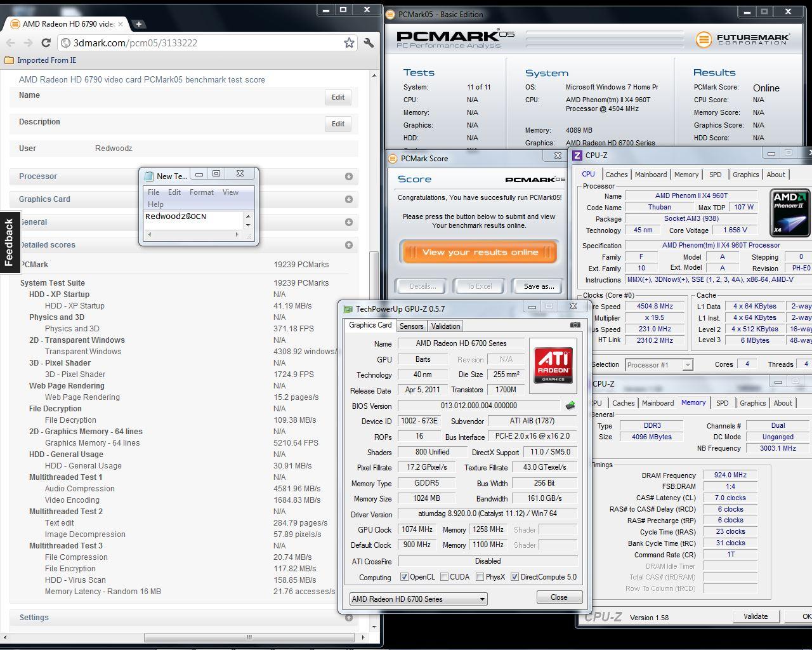Screen dimensions: 812x650
Task: Open the GPU-Z graphics card selection dropdown
Action: pyautogui.click(x=419, y=599)
